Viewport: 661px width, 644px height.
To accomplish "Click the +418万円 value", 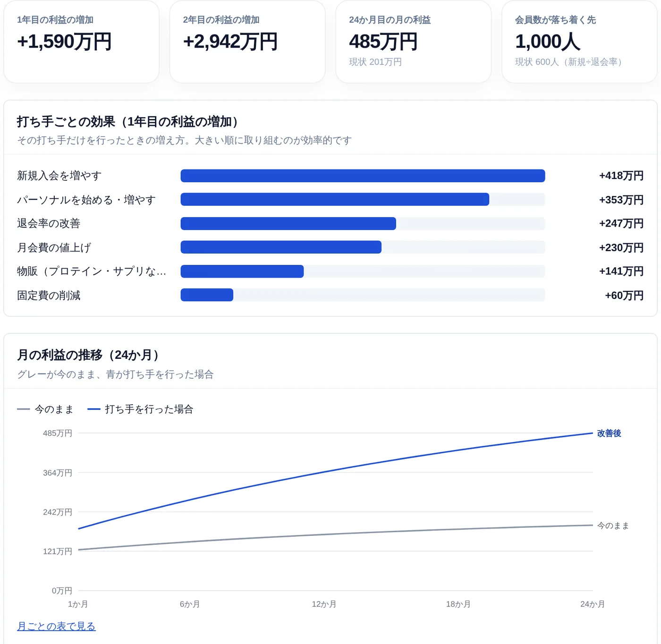I will [x=621, y=176].
